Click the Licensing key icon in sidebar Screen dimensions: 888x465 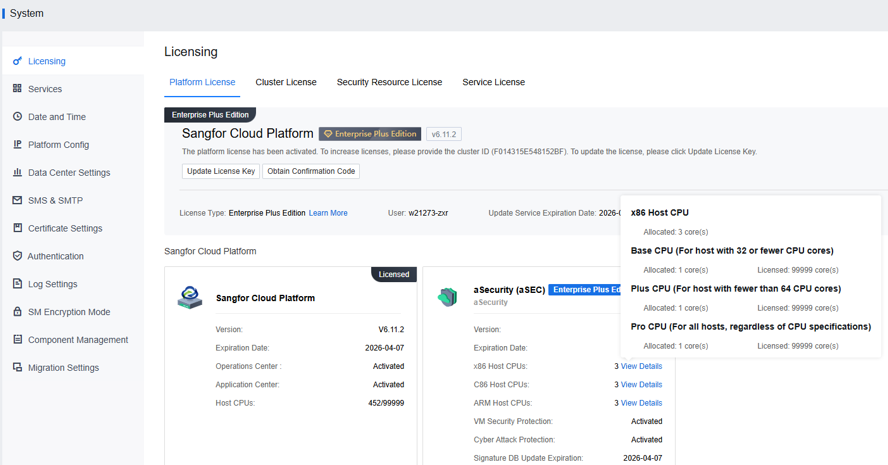18,61
